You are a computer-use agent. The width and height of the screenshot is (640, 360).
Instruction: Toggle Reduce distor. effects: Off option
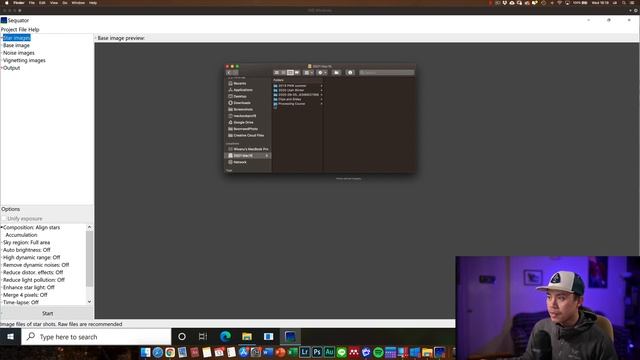pos(33,272)
